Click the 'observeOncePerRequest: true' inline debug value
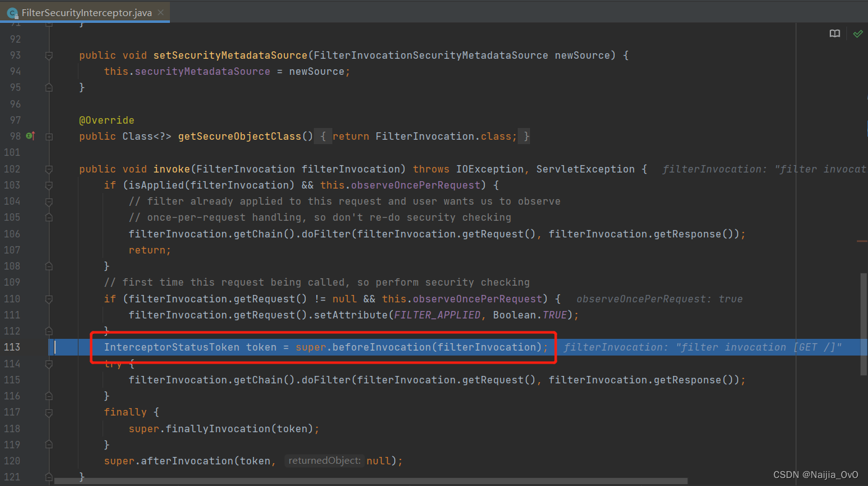 pos(659,299)
